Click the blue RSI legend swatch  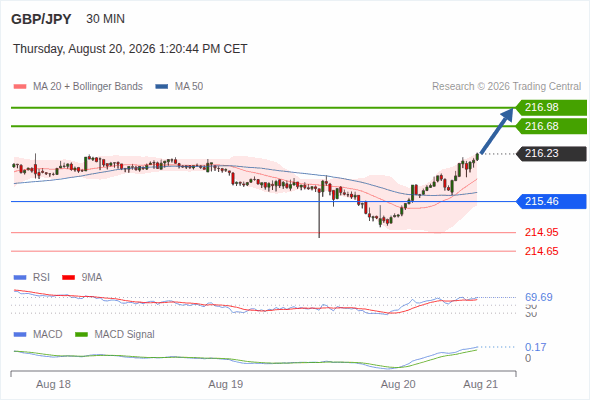[20, 278]
